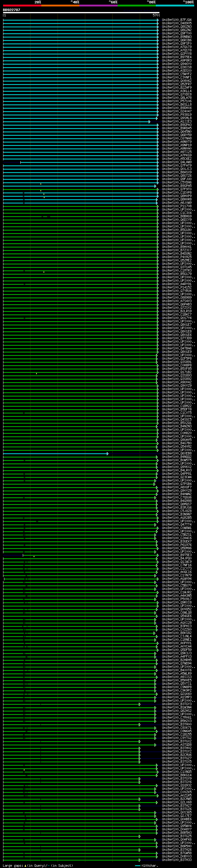Select label UniRef100_P11708
197x868 pixels.
[177, 206]
